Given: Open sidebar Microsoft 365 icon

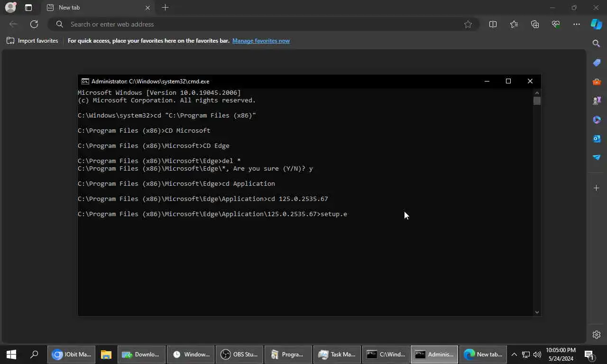Looking at the screenshot, I should pos(597,119).
